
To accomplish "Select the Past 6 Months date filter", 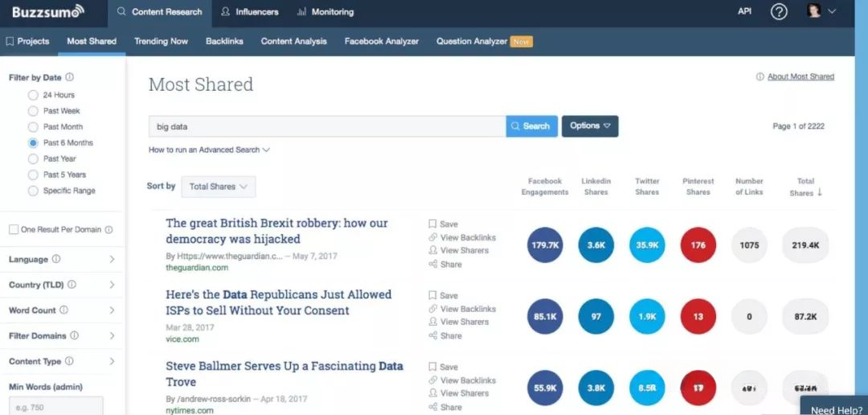I will point(33,143).
